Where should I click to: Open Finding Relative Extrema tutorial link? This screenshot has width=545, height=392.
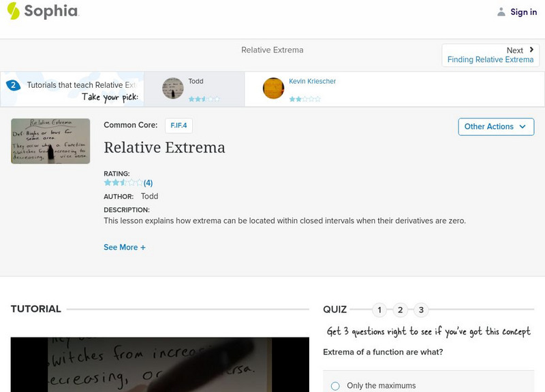point(492,59)
